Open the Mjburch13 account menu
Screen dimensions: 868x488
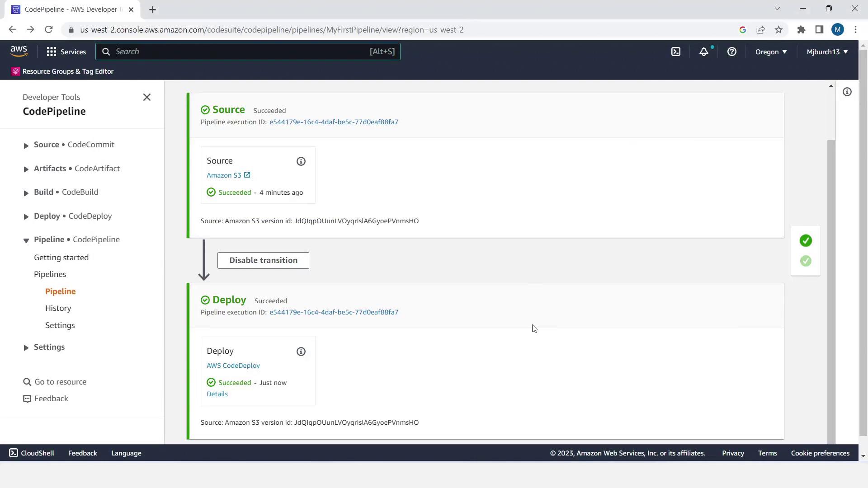pos(827,52)
